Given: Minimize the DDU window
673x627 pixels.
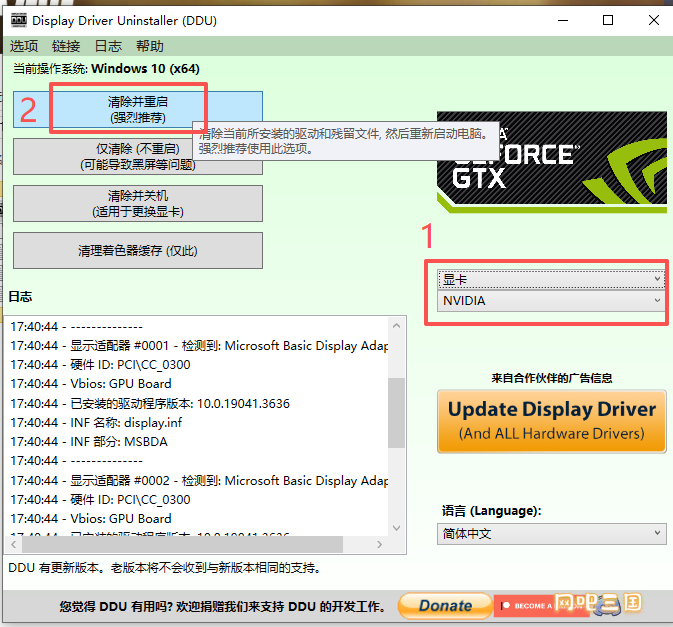Looking at the screenshot, I should coord(563,20).
